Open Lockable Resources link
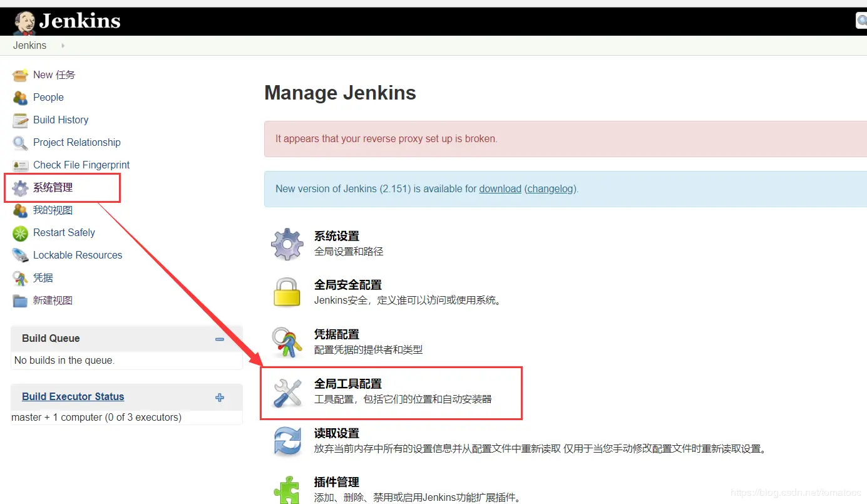The height and width of the screenshot is (504, 867). pos(78,255)
